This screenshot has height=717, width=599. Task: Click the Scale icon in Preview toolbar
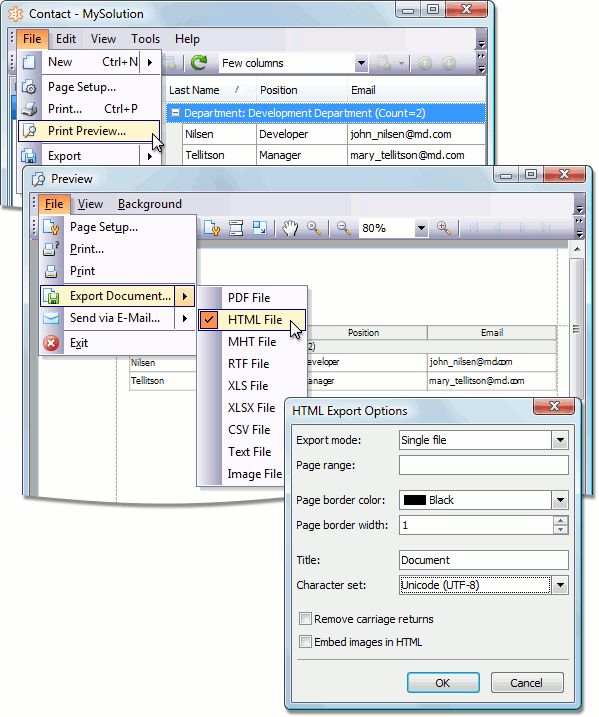[x=260, y=228]
